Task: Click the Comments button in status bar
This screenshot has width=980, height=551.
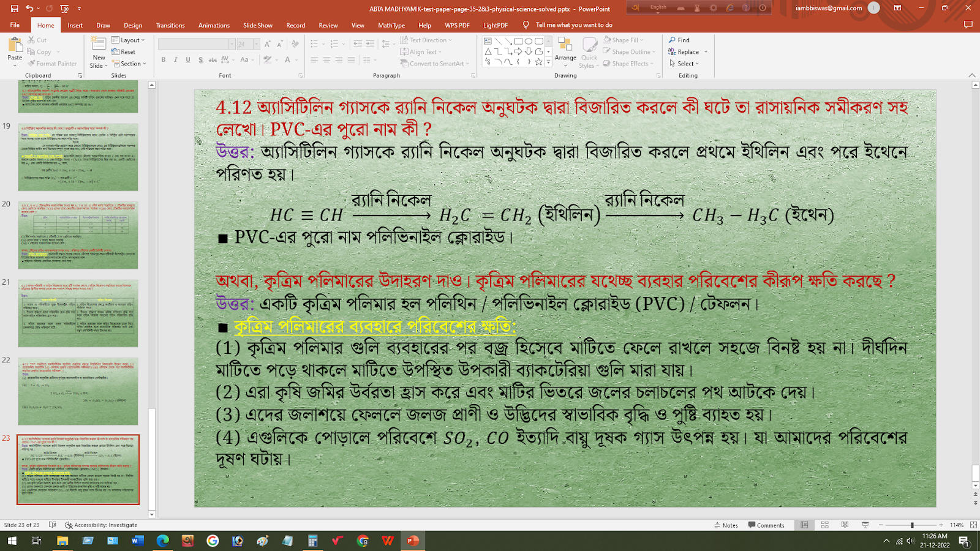Action: 766,525
